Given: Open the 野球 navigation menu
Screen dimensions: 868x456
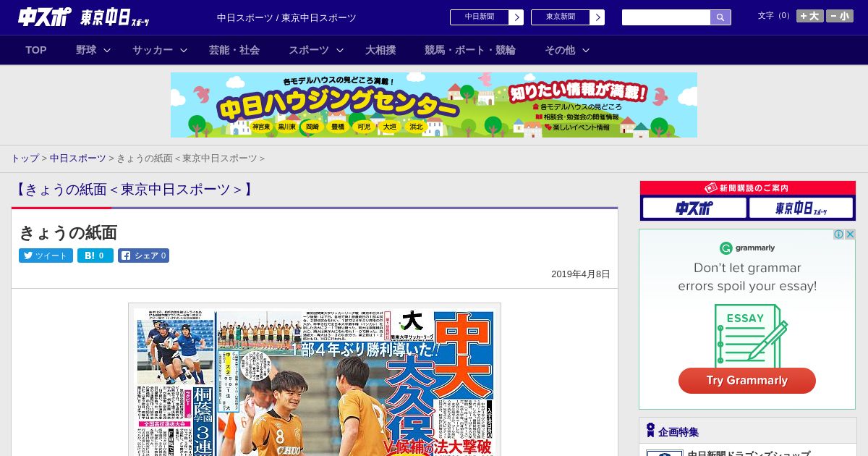Looking at the screenshot, I should (x=86, y=50).
